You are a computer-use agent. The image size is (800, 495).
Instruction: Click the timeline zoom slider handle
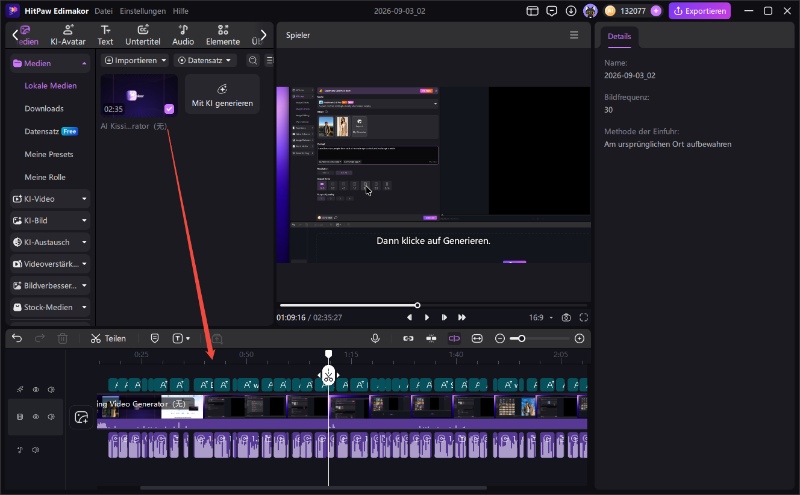point(521,338)
